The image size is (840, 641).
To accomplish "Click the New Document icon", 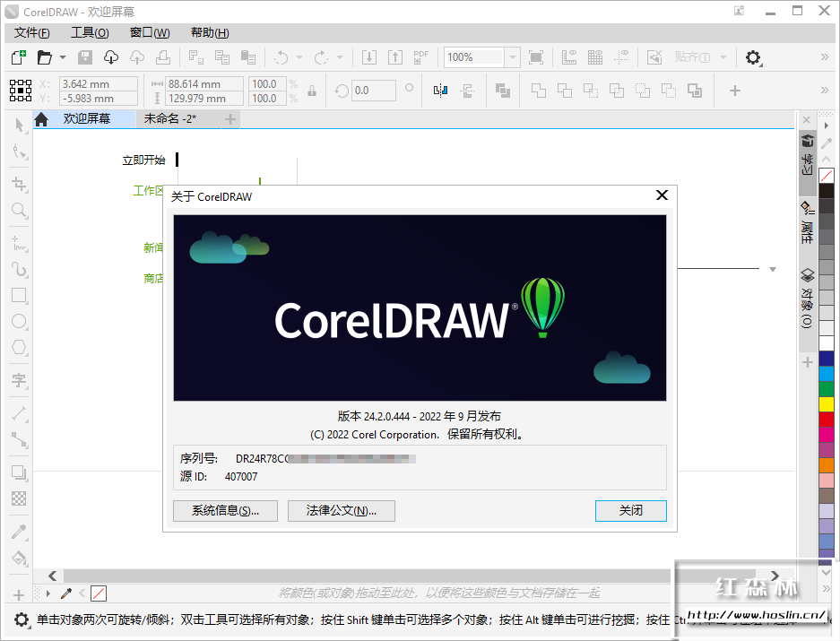I will click(18, 57).
